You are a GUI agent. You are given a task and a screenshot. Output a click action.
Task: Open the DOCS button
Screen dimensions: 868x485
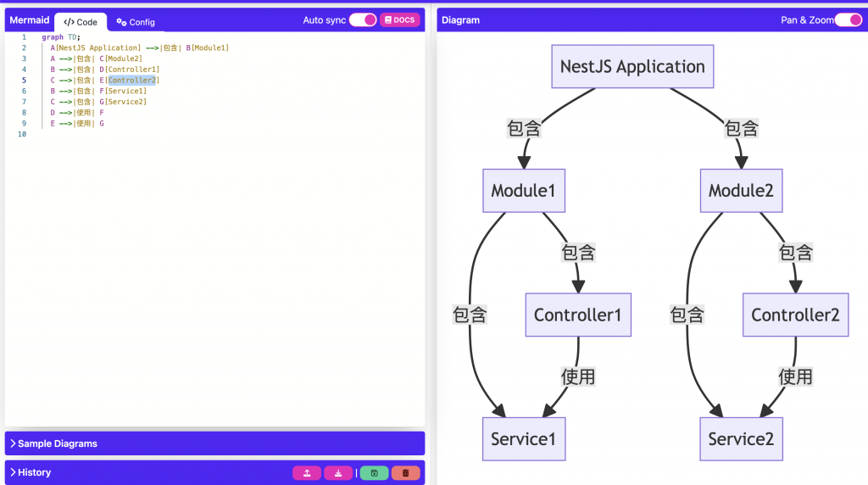(x=400, y=20)
